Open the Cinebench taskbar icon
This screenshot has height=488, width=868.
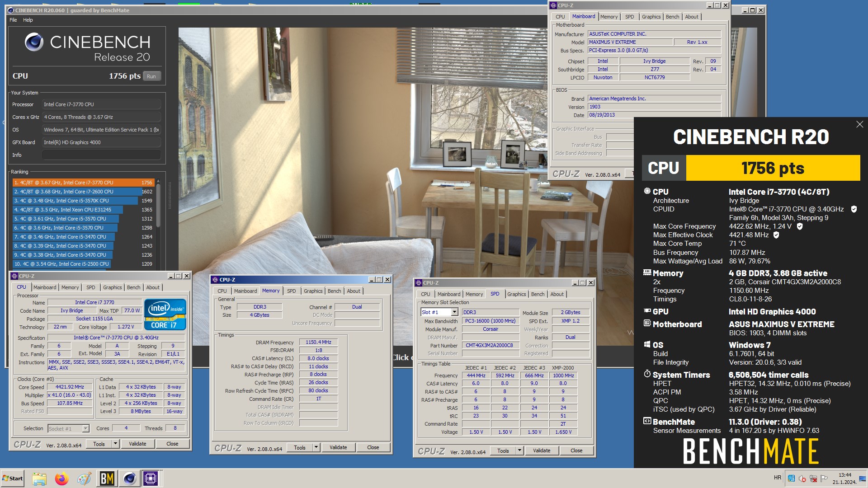pos(130,478)
